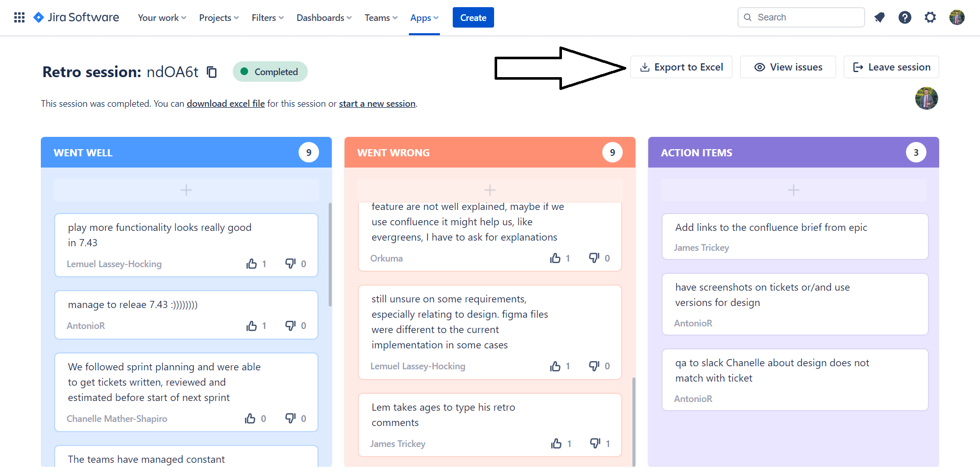
Task: Expand the Your work dropdown
Action: tap(162, 18)
